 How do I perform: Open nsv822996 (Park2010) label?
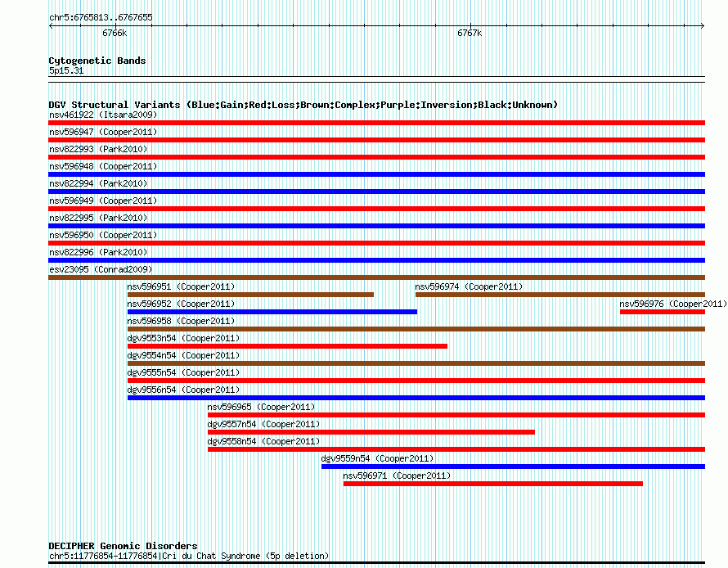pos(98,252)
